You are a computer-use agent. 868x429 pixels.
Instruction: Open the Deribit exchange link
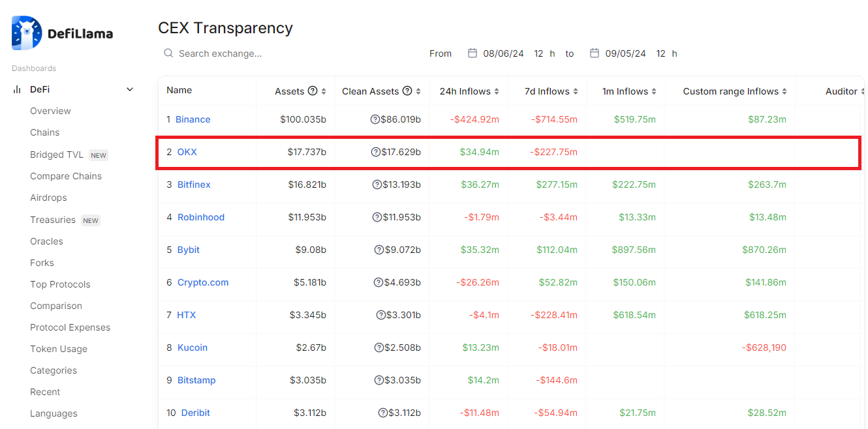pyautogui.click(x=196, y=413)
